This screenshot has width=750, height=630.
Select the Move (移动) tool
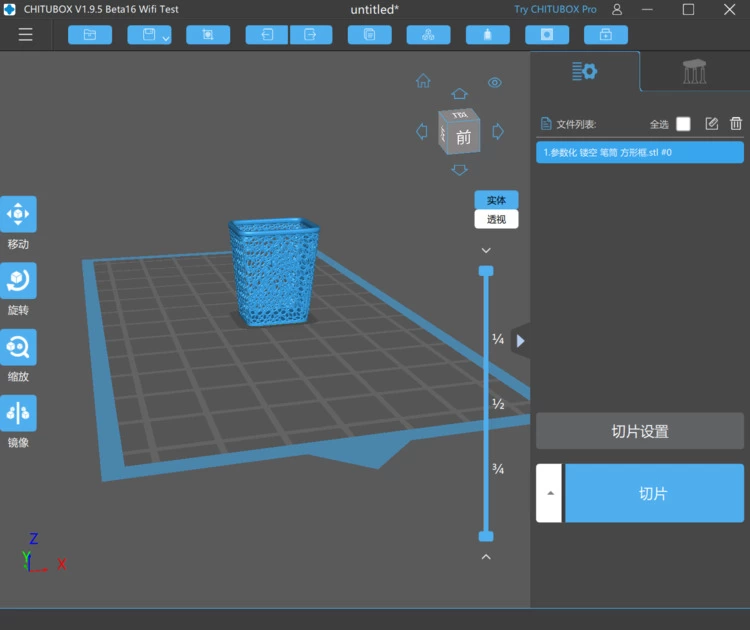coord(19,214)
